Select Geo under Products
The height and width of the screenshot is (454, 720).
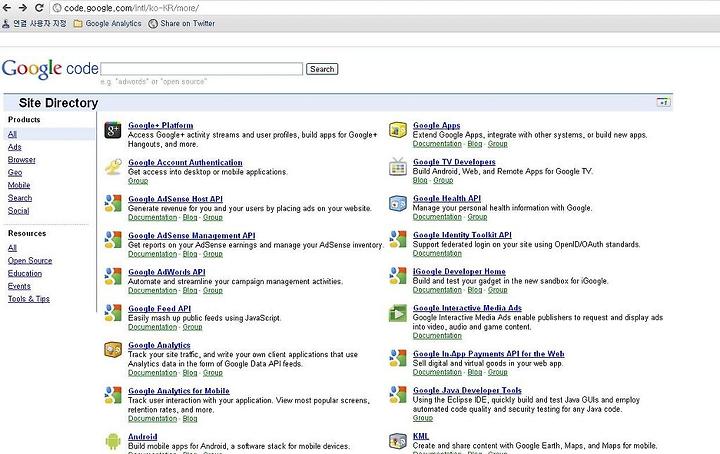click(x=15, y=173)
